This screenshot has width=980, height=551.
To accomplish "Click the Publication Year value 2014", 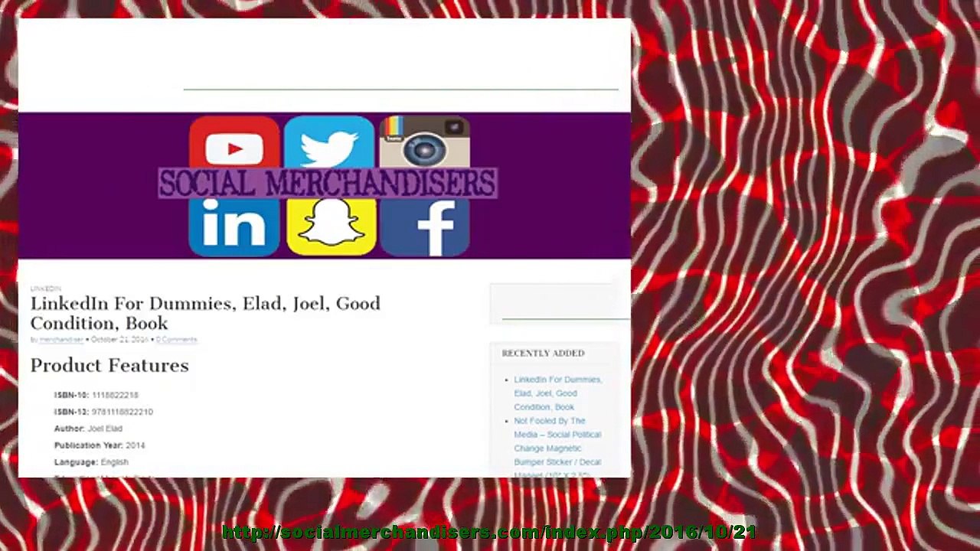I will tap(135, 445).
